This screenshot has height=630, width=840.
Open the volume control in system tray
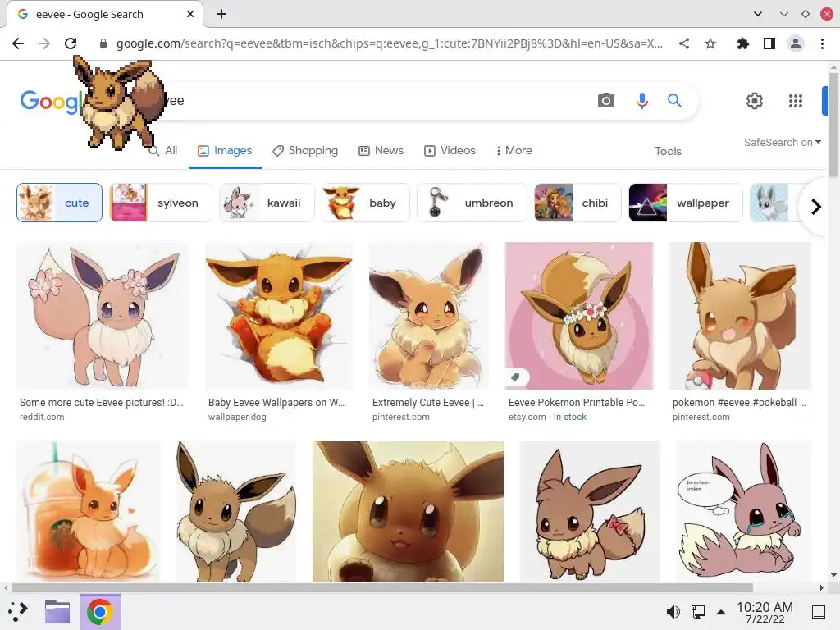(673, 611)
